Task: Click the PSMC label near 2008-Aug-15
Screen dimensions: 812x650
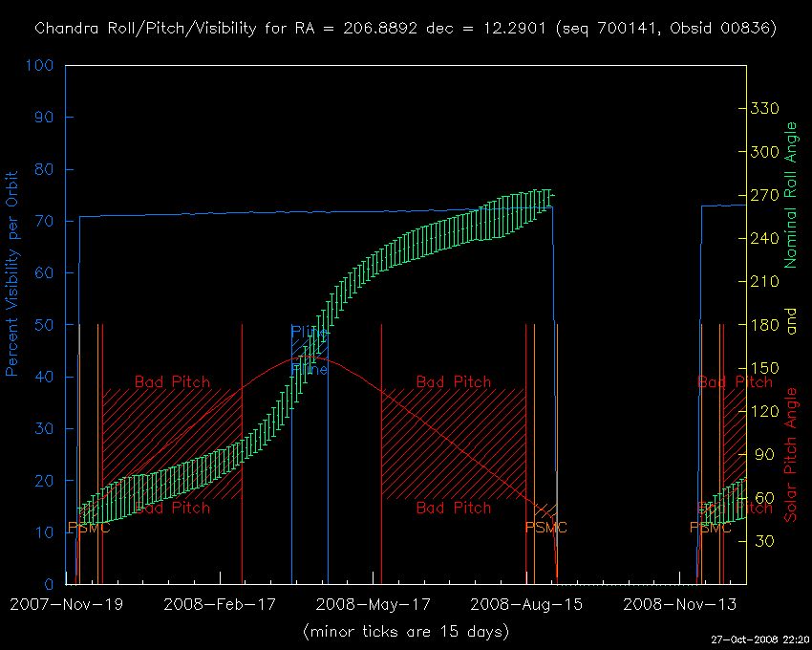Action: (546, 528)
